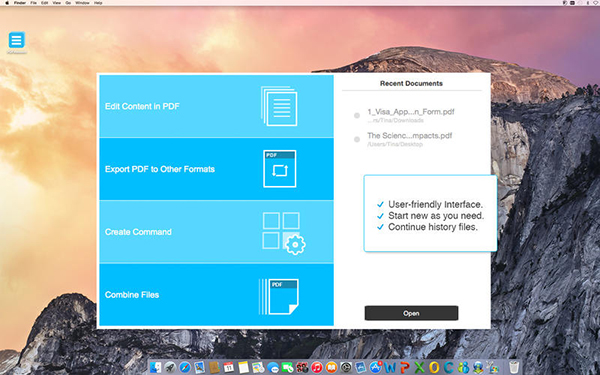Viewport: 600px width, 375px height.
Task: Open the Messages app in dock
Action: 273,367
